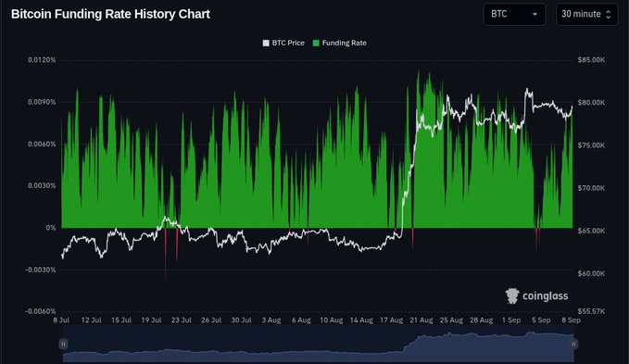629x364 pixels.
Task: Click the 6 Aug date label
Action: coord(301,320)
